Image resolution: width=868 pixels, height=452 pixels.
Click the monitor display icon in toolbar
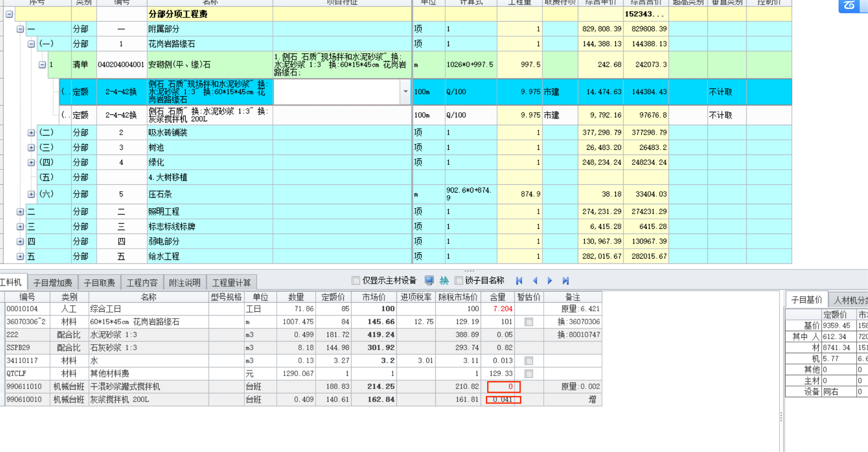[429, 281]
